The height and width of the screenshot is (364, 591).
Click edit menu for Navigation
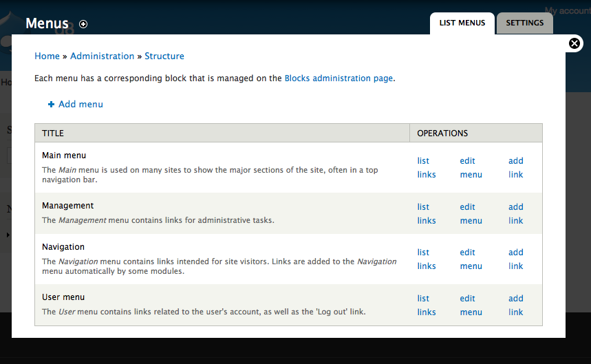click(x=471, y=259)
